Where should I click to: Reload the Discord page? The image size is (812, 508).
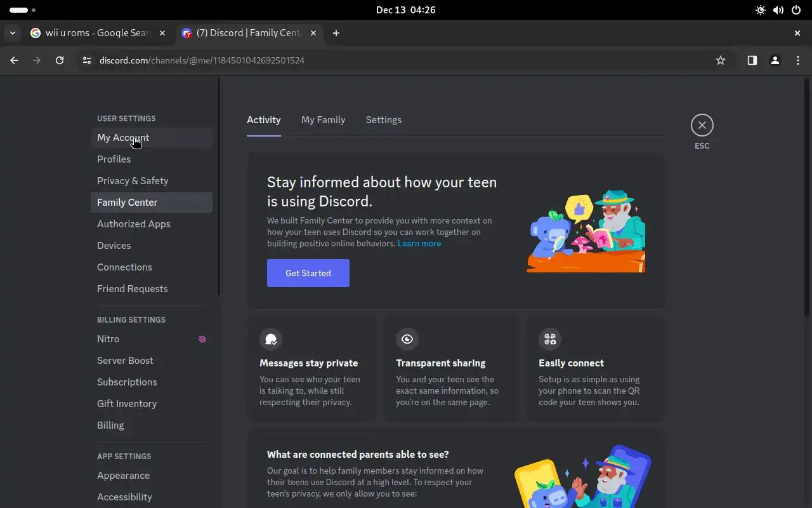[x=60, y=60]
